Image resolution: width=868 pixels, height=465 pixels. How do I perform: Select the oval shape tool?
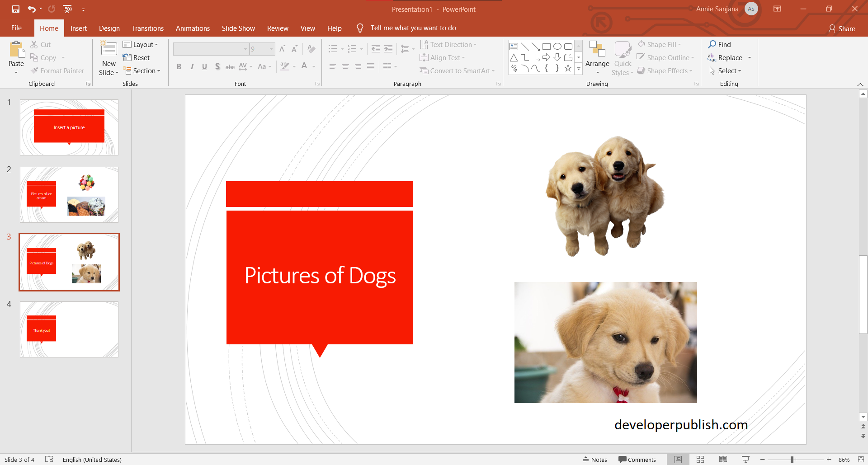point(557,46)
